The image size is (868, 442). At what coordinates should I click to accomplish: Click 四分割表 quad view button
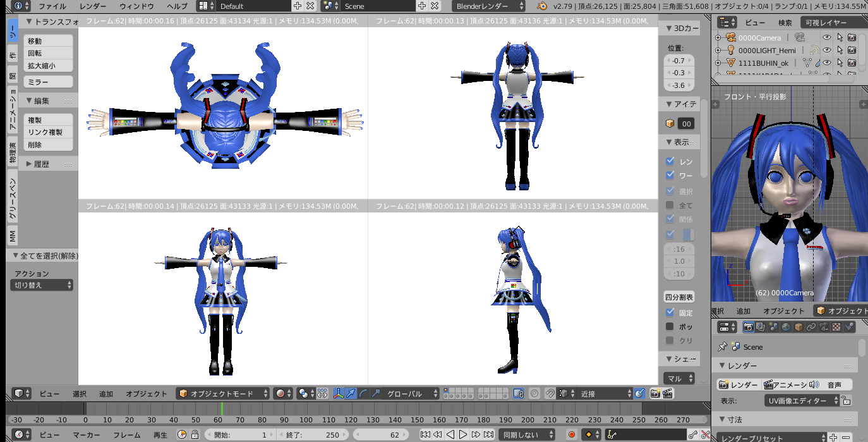[x=679, y=297]
